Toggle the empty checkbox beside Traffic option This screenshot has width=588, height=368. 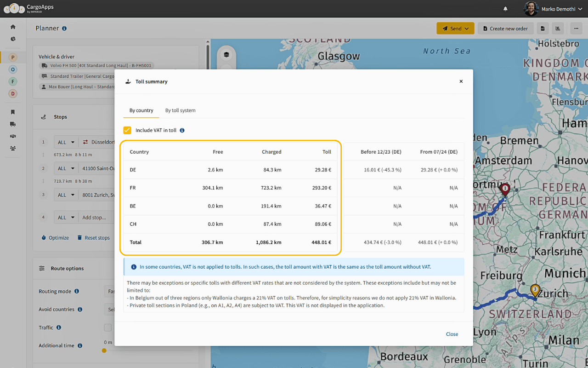(x=107, y=327)
